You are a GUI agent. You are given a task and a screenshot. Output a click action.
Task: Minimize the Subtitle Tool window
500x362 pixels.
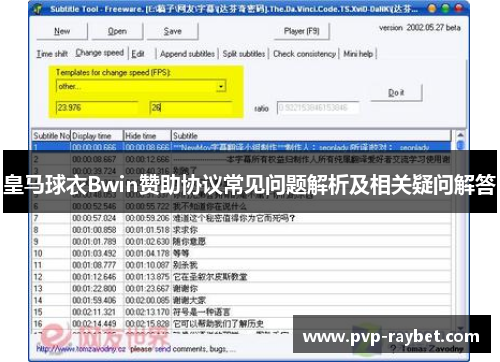point(432,8)
